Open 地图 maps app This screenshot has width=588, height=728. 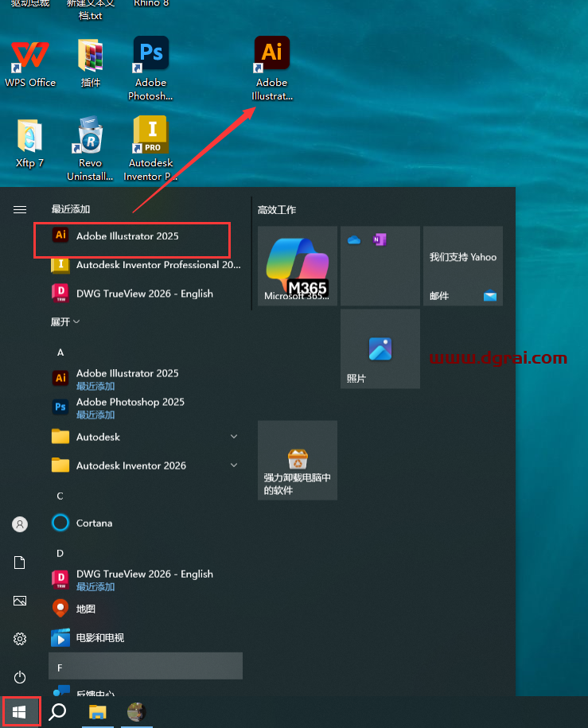146,609
